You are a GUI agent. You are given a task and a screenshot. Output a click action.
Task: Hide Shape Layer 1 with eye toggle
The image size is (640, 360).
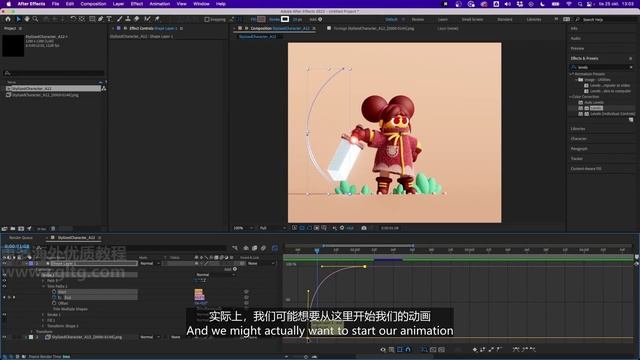point(4,264)
